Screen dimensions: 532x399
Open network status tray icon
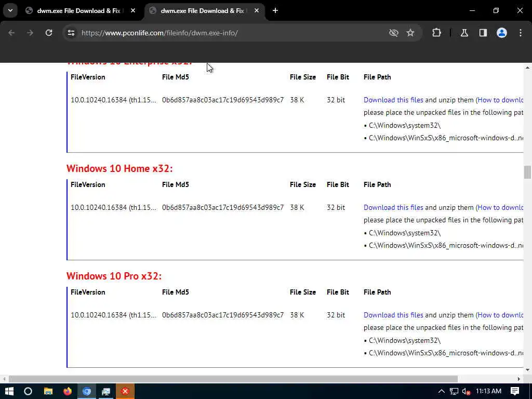click(454, 391)
